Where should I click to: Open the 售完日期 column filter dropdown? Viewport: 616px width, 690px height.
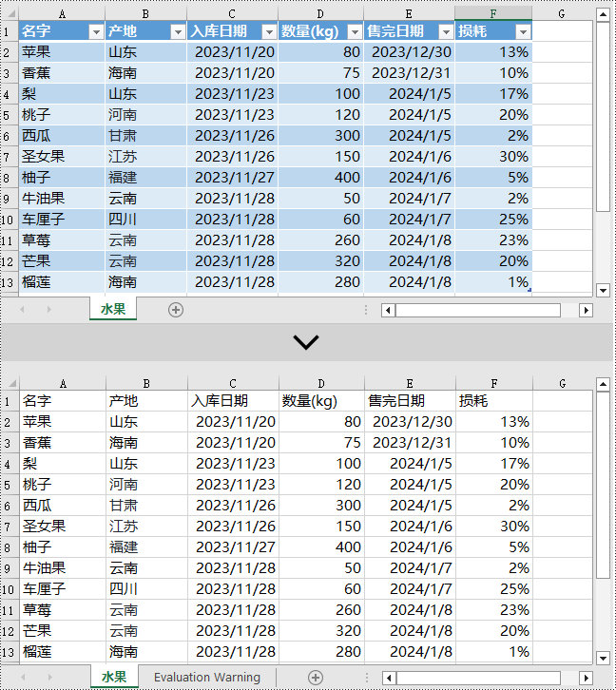(x=446, y=31)
